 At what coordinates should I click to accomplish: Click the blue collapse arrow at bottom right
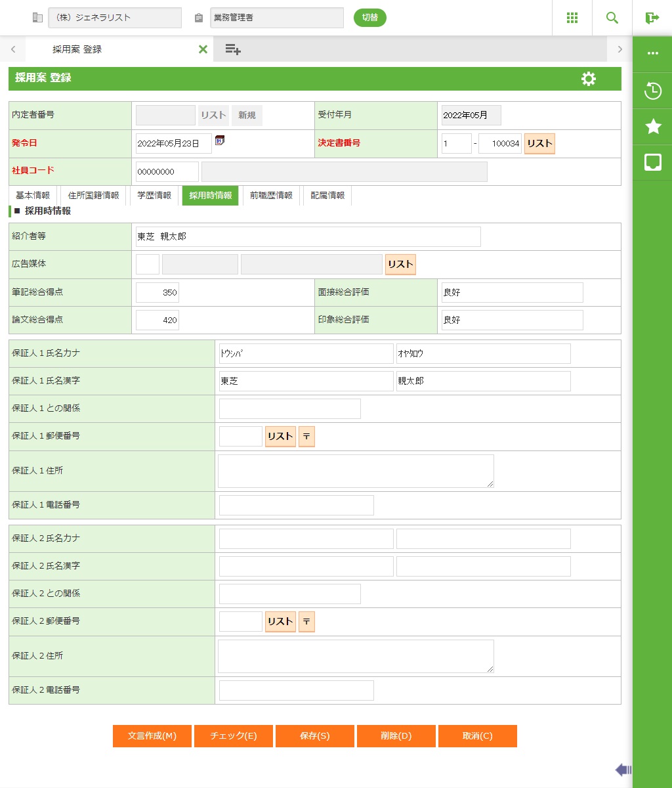pyautogui.click(x=623, y=770)
